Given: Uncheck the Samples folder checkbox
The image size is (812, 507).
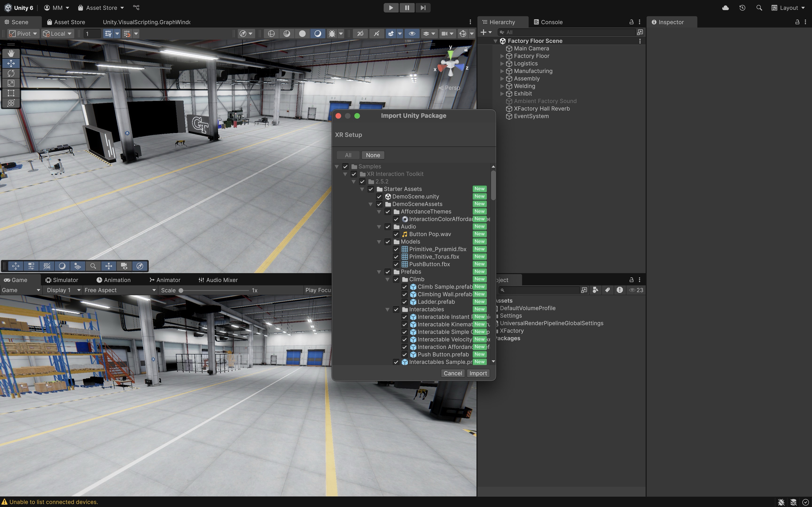Looking at the screenshot, I should tap(345, 167).
